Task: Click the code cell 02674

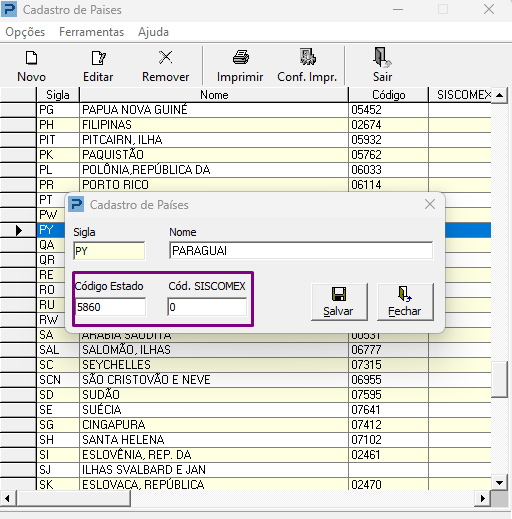Action: click(388, 125)
